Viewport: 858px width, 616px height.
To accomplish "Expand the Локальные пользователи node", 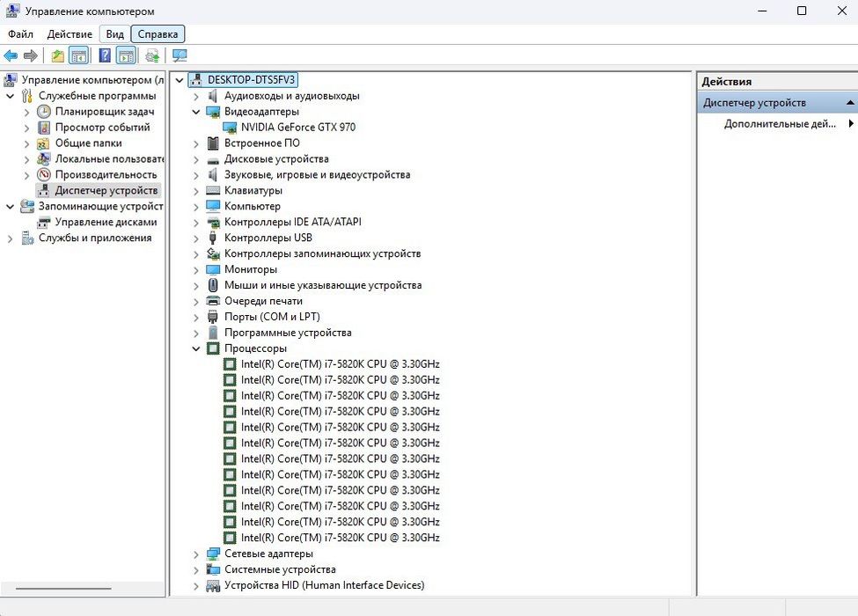I will pos(26,160).
